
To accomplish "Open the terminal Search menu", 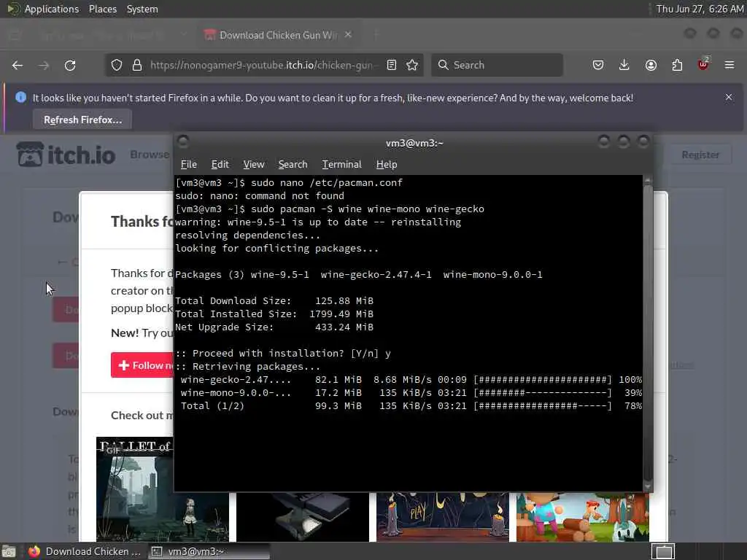I will pos(293,164).
